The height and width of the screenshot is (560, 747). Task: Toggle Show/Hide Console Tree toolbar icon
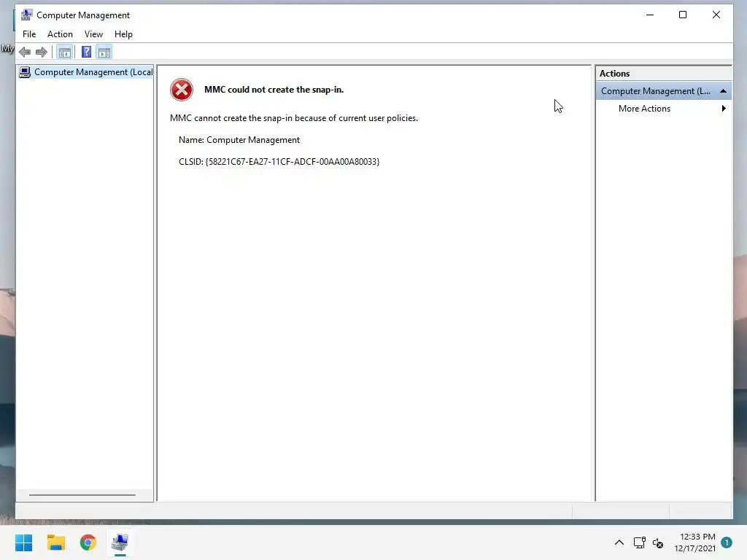(65, 52)
